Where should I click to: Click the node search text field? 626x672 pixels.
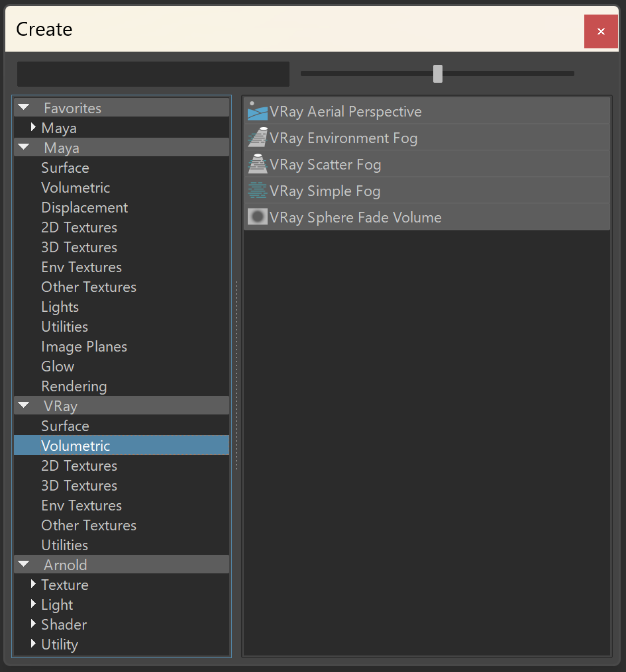click(153, 73)
